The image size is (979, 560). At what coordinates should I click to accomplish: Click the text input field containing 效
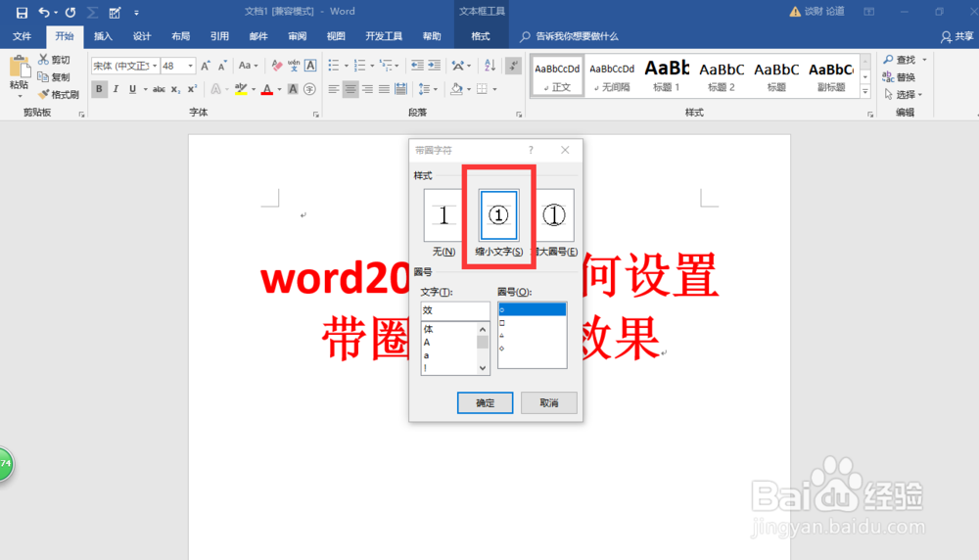[x=455, y=310]
